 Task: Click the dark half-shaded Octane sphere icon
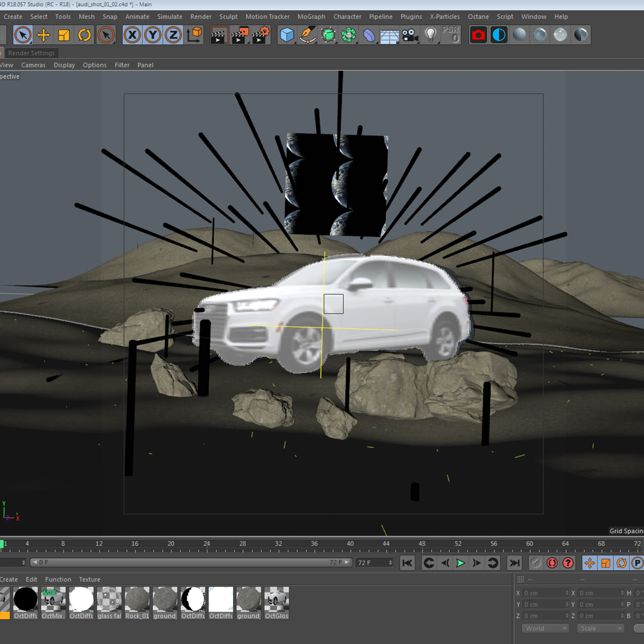(581, 35)
